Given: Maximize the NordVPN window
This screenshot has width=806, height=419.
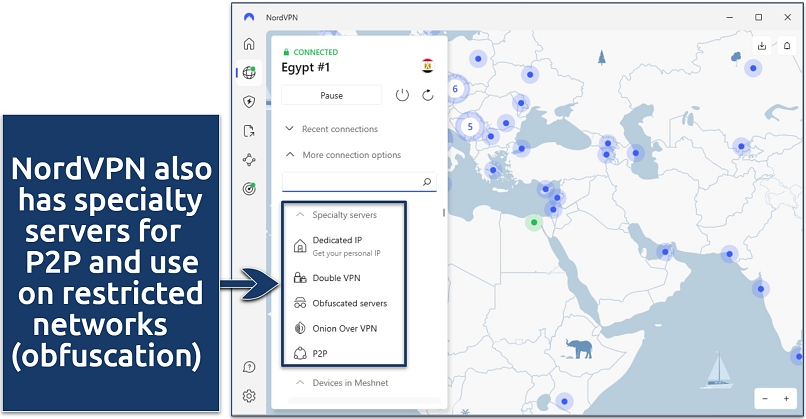Looking at the screenshot, I should [758, 17].
